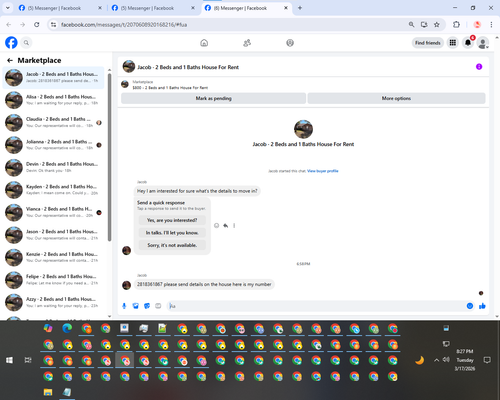Show hidden system tray icons
This screenshot has width=500, height=400.
(436, 360)
